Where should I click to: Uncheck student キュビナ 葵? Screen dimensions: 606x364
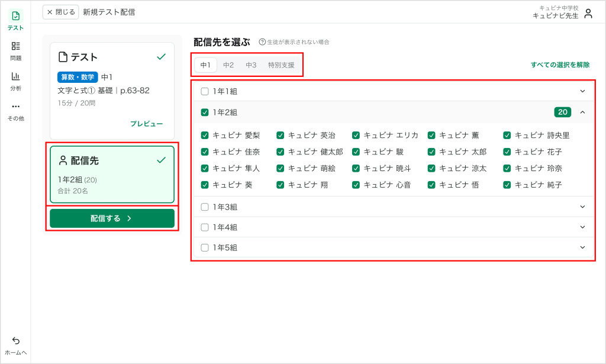click(x=205, y=185)
